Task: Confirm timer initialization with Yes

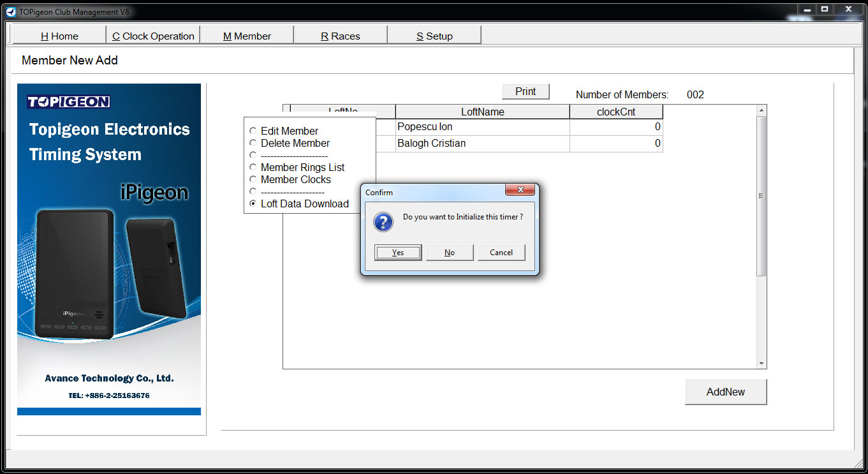Action: coord(398,253)
